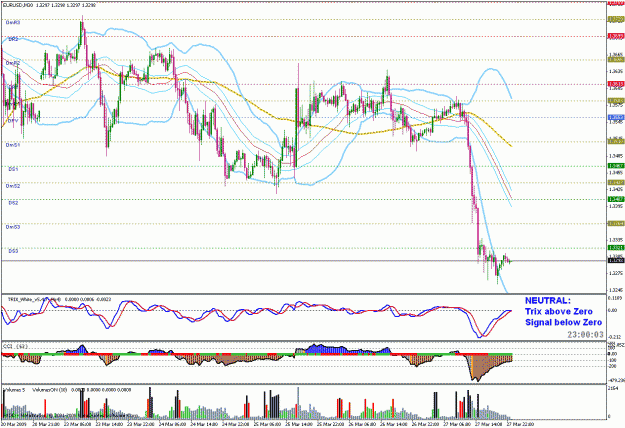Click the 'Signal below Zero' text

pyautogui.click(x=564, y=322)
